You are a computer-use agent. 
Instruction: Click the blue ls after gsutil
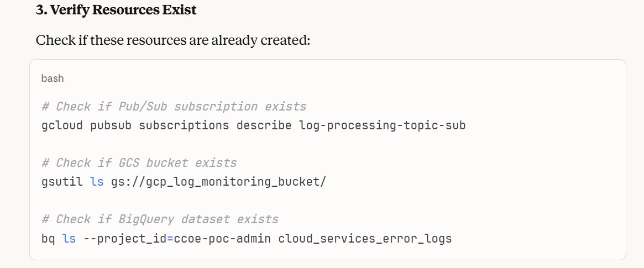(x=97, y=182)
